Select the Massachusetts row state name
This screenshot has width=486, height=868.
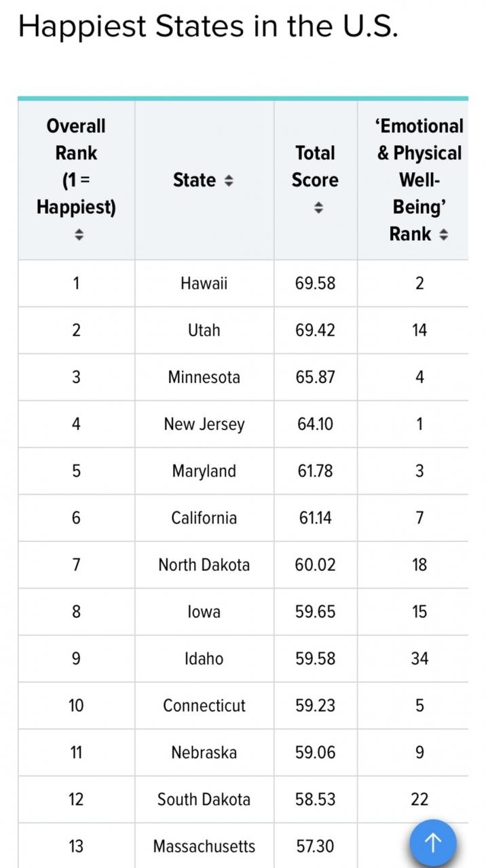[x=204, y=846]
